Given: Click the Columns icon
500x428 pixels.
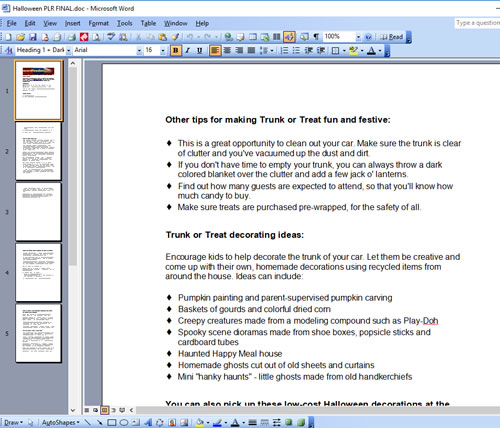Looking at the screenshot, I should (x=277, y=37).
